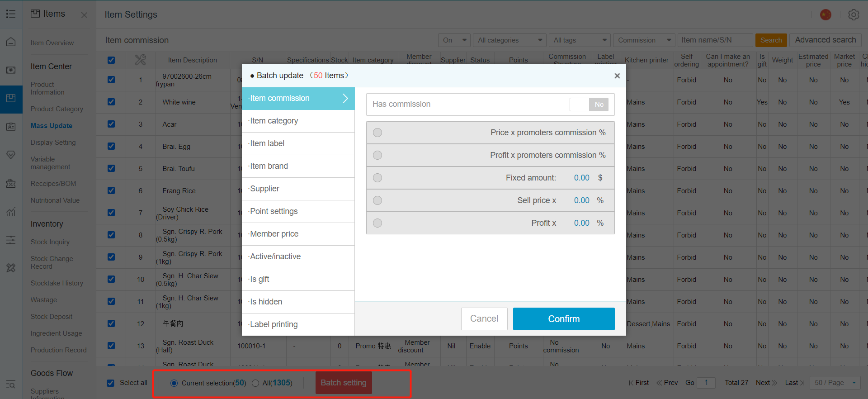The width and height of the screenshot is (868, 399).
Task: Click the Cancel button
Action: point(484,319)
